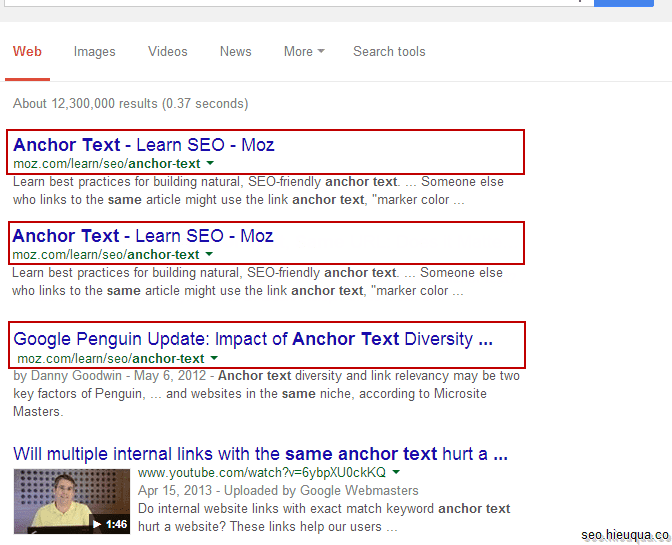Screen dimensions: 672x545
Task: Click the 'by Danny Goodwin - May 6, 2012' byline
Action: coord(110,375)
